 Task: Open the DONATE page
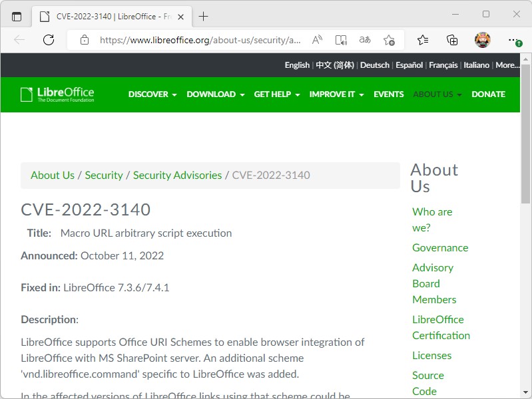[x=488, y=94]
